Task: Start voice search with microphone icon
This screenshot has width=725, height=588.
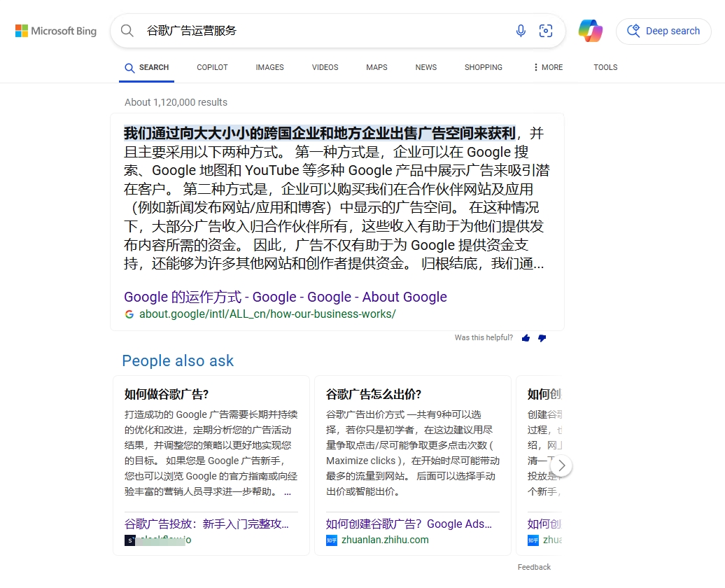Action: pos(521,31)
